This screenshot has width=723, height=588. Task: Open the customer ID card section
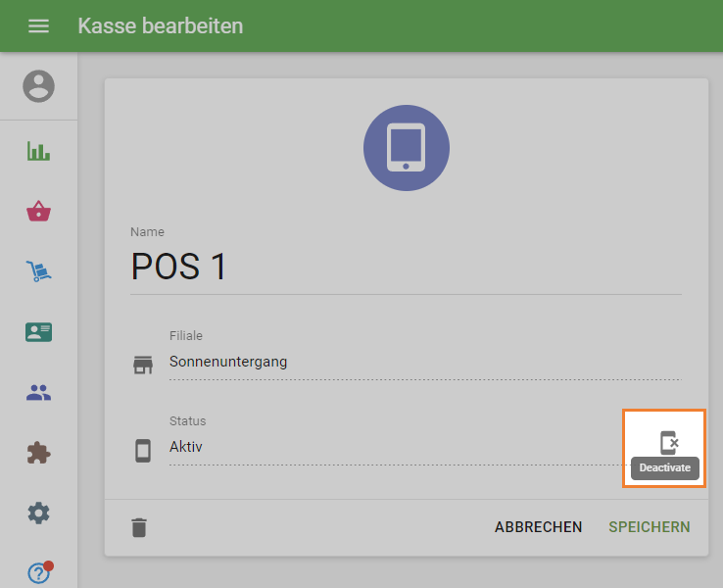pos(38,332)
